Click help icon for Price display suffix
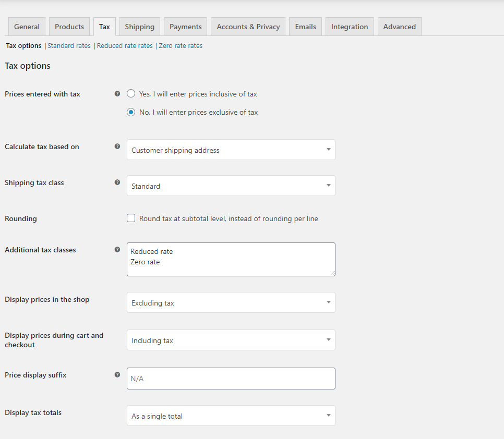The image size is (504, 439). (x=117, y=375)
